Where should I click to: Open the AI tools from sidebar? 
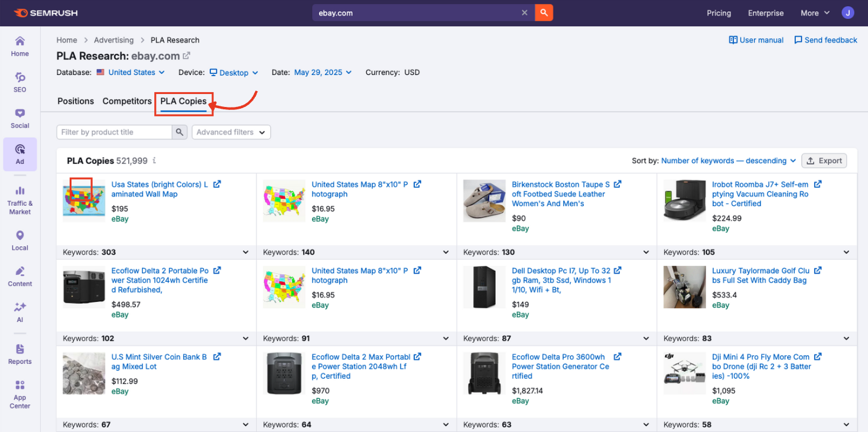(x=19, y=311)
